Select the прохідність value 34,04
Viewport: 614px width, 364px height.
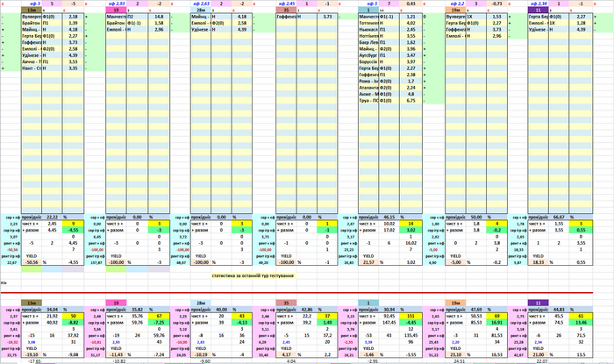(52, 310)
